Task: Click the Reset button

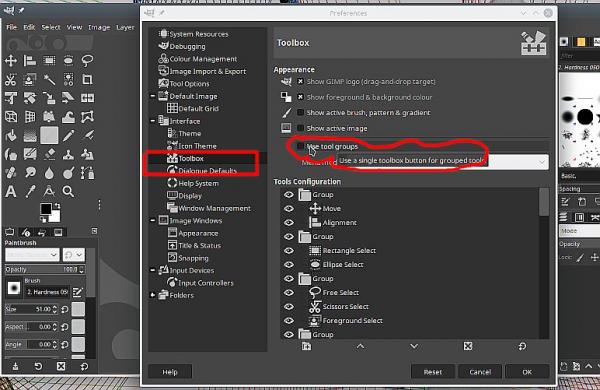Action: click(433, 372)
